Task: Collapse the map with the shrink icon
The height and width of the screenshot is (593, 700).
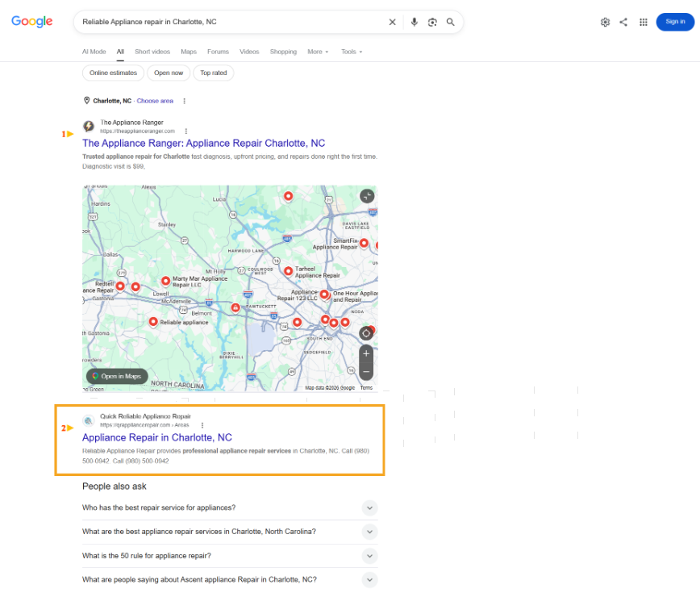Action: pos(367,196)
